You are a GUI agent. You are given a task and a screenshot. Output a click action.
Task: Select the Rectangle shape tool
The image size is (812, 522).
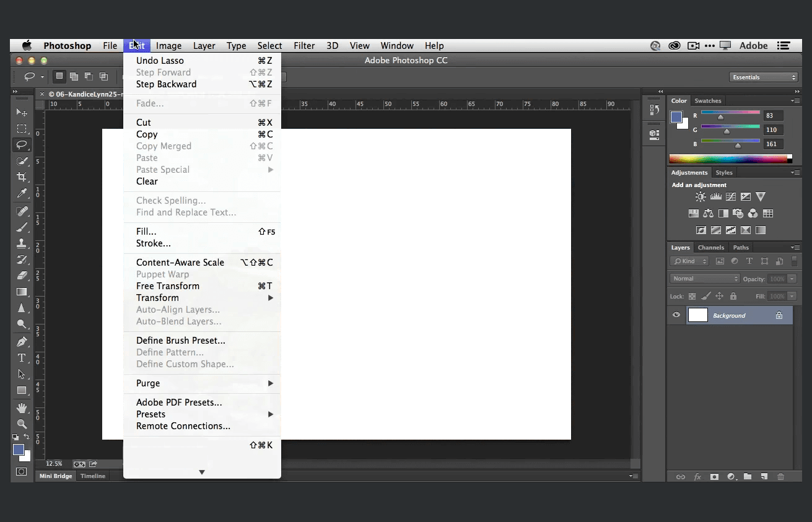(22, 390)
